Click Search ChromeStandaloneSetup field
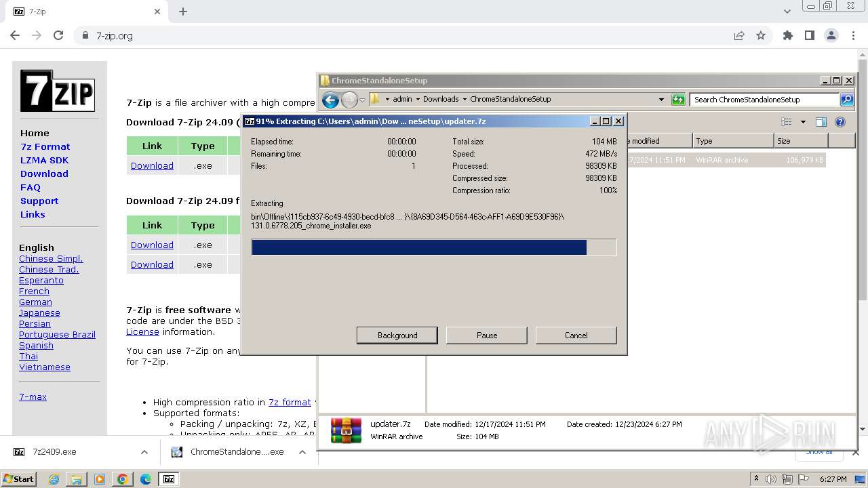Screen dimensions: 868x488 pyautogui.click(x=764, y=100)
